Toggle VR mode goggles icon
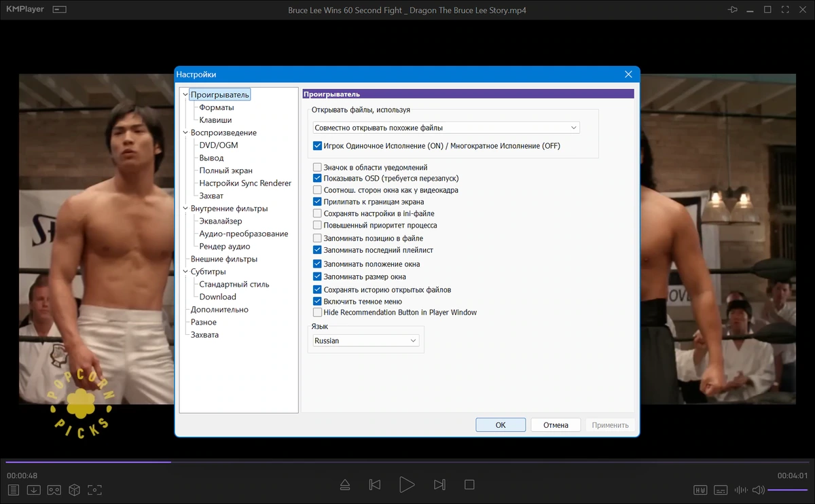Screen dimensions: 815x504 point(54,490)
